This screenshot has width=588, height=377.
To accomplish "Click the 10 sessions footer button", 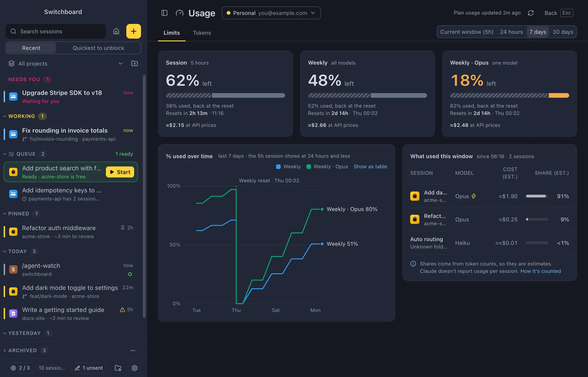I will (x=52, y=368).
